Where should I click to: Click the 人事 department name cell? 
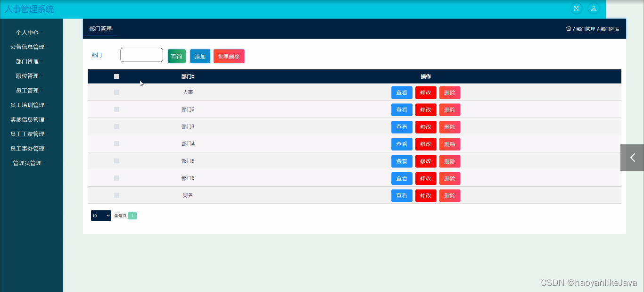(188, 92)
